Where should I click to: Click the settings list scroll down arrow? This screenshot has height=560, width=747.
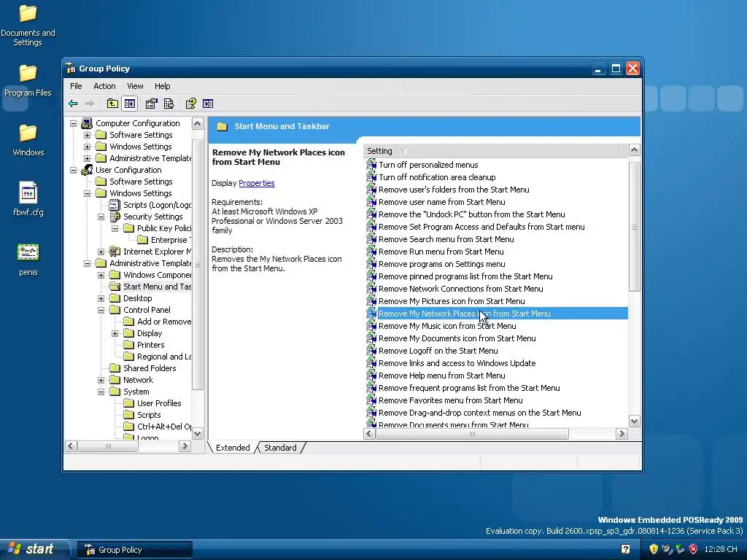(634, 421)
